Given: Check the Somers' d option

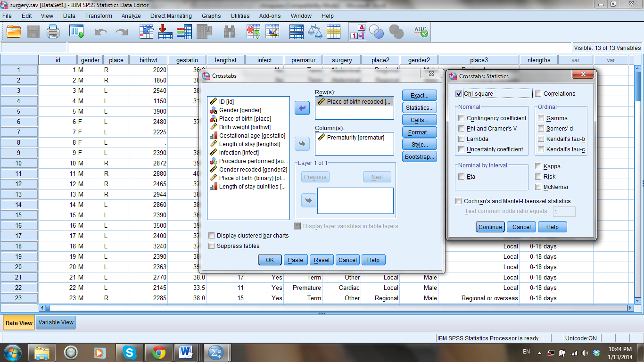Looking at the screenshot, I should click(x=541, y=129).
